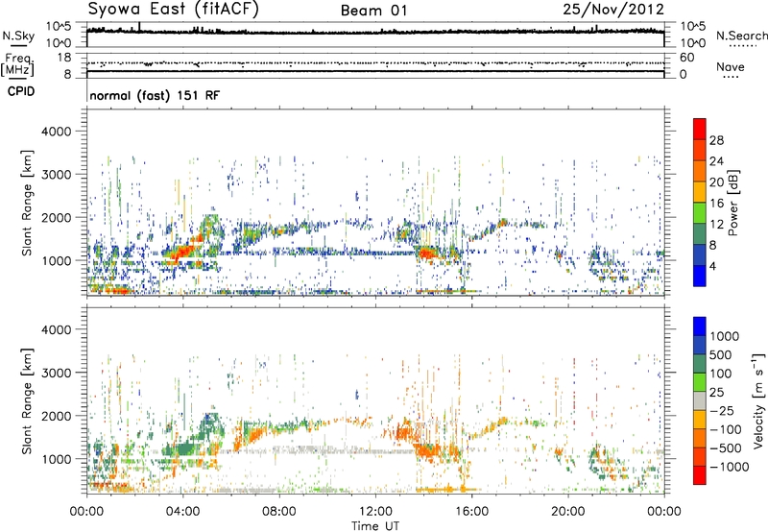Click the orange velocity patch near 14:00 in velocity panel
The image size is (768, 532).
pos(427,450)
